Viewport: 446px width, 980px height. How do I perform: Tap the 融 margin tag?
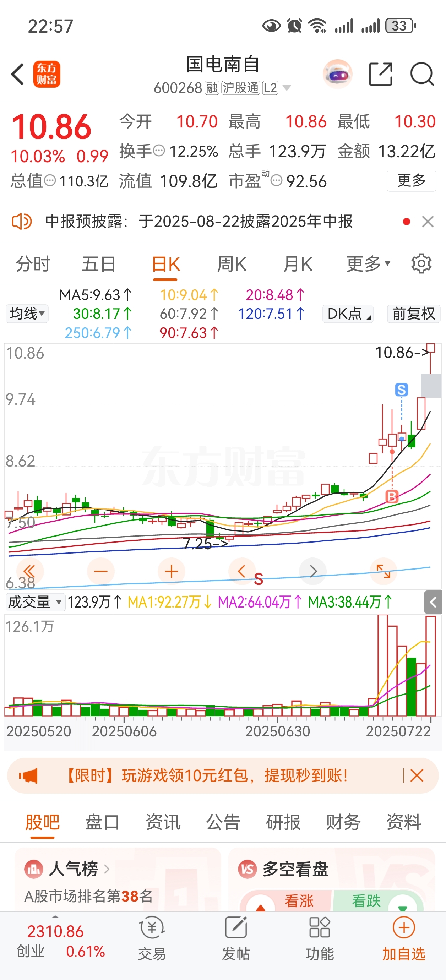pos(212,88)
